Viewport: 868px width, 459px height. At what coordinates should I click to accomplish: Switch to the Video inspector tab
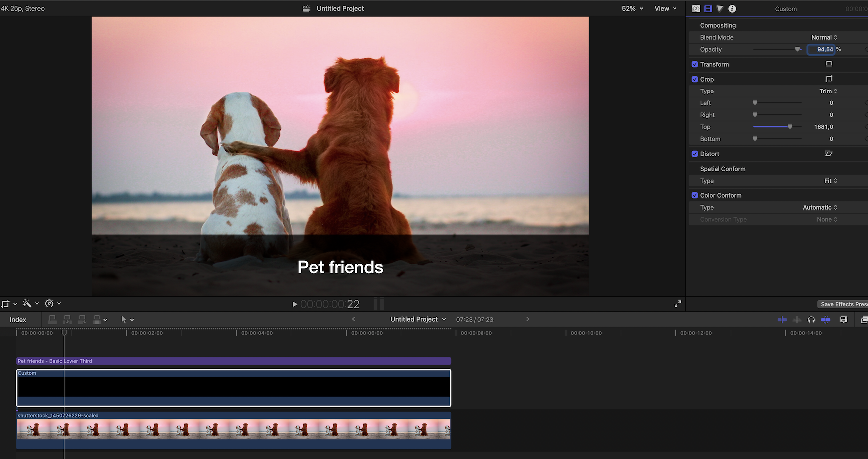[x=708, y=9]
